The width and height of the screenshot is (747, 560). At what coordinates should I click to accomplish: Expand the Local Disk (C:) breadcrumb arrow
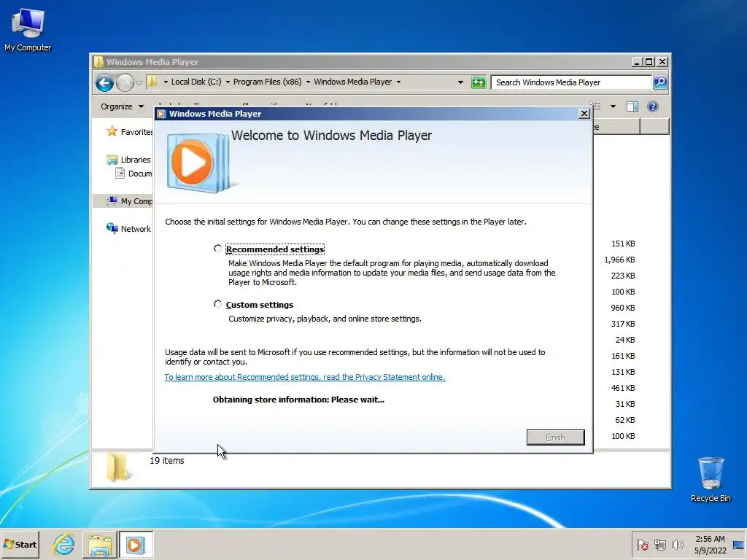(228, 82)
